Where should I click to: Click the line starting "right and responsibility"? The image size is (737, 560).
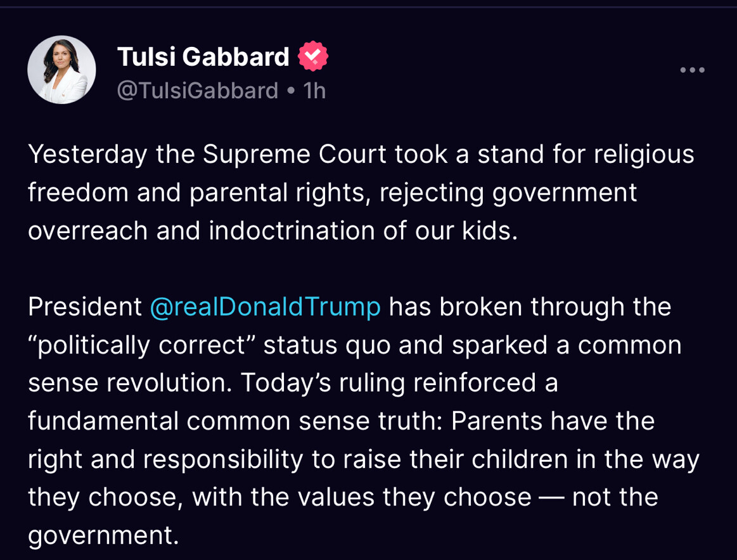(x=363, y=459)
